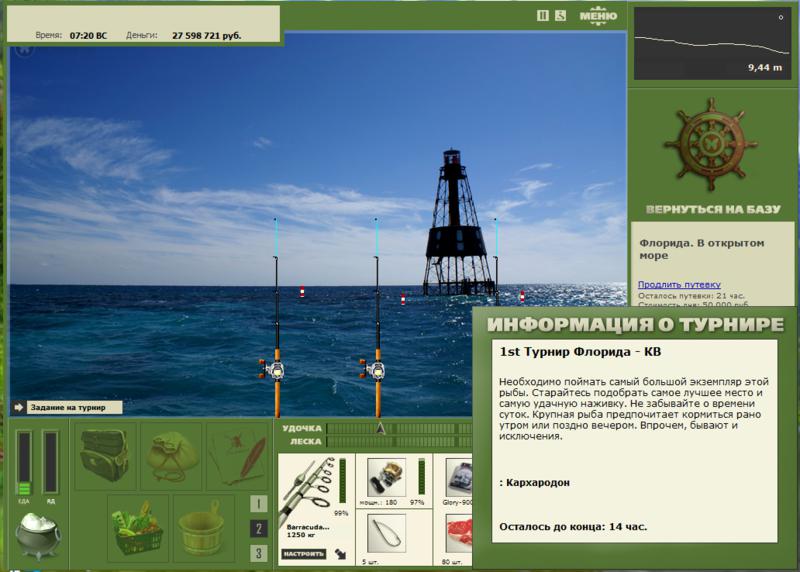Open the tackle backpack icon

[105, 455]
